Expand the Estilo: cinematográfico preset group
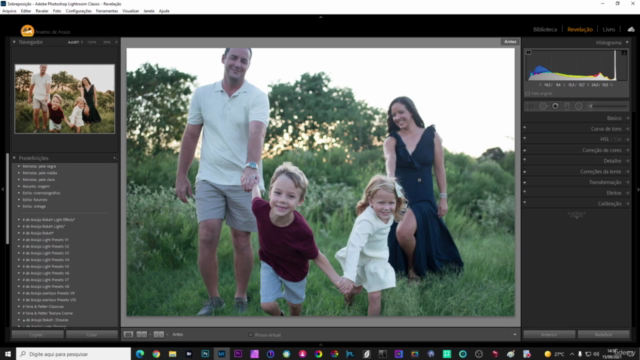This screenshot has height=360, width=640. 19,193
